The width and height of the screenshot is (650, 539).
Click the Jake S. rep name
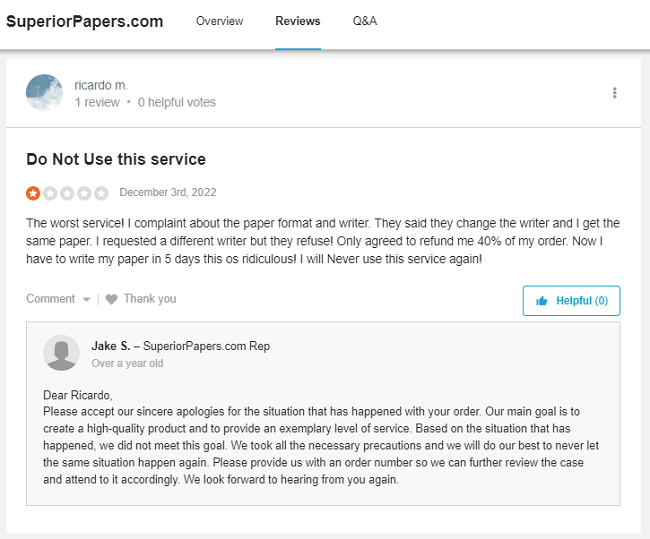(x=110, y=346)
